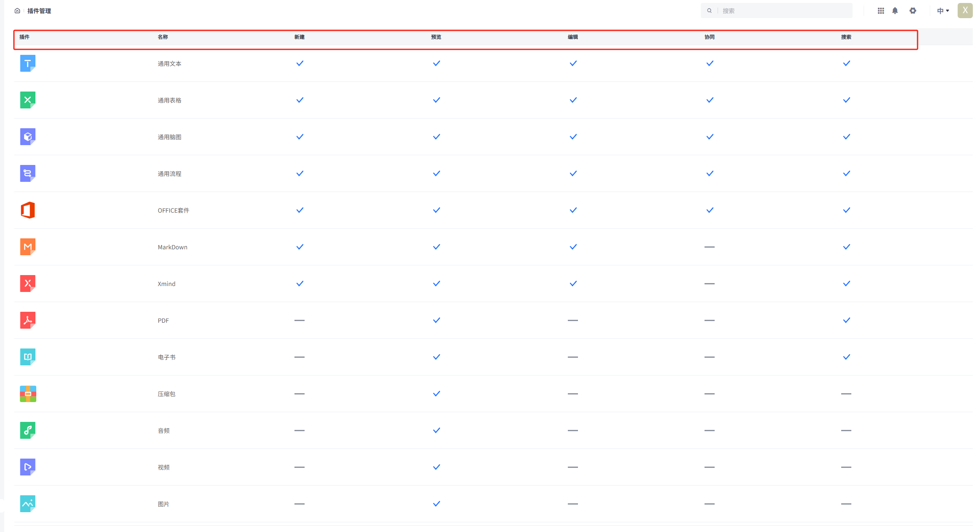Screen dimensions: 980x532
Task: Click 预览 checkmark for 电子书
Action: click(437, 357)
